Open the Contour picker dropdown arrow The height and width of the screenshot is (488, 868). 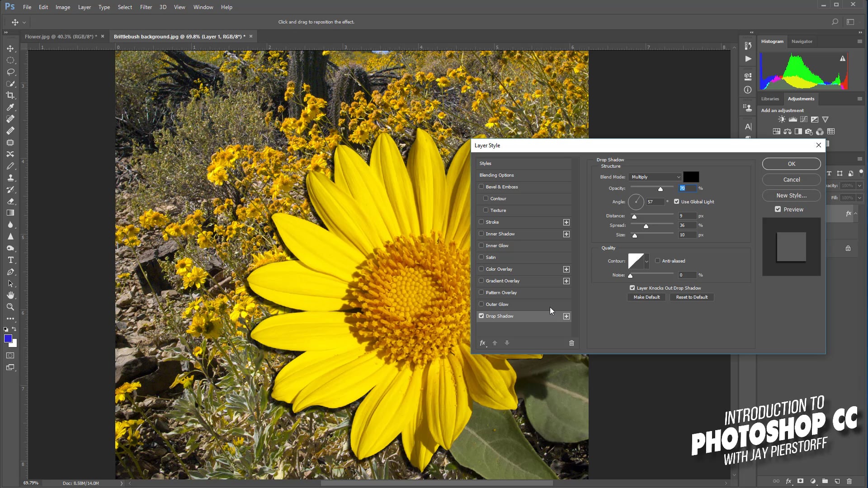pos(646,261)
